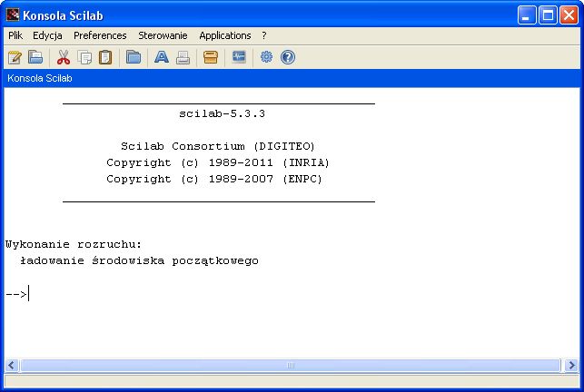The image size is (584, 392).
Task: Click the 'Copyright (c) 1989-2007 (ENPC)' line
Action: [214, 179]
